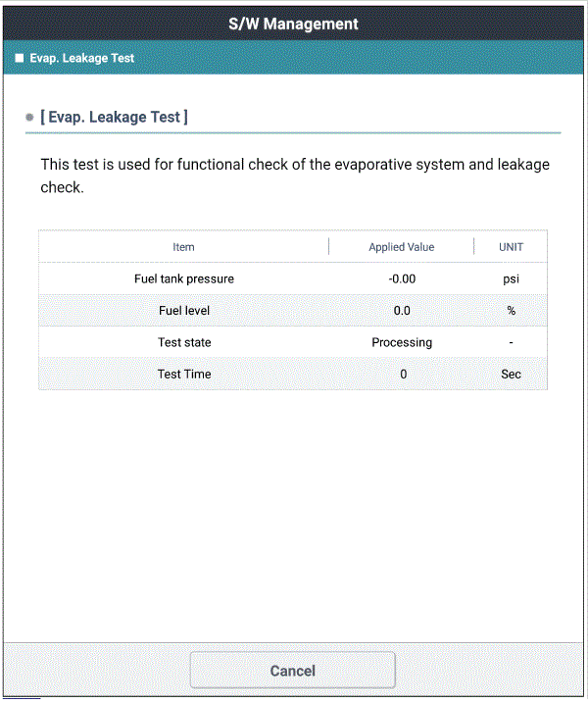Click the functional check description text

pos(295,176)
